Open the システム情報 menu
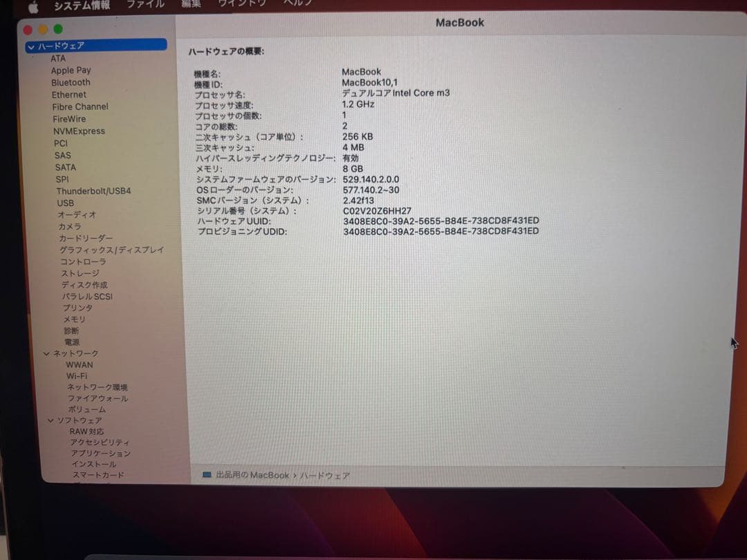Screen dimensions: 747x560 pyautogui.click(x=80, y=5)
